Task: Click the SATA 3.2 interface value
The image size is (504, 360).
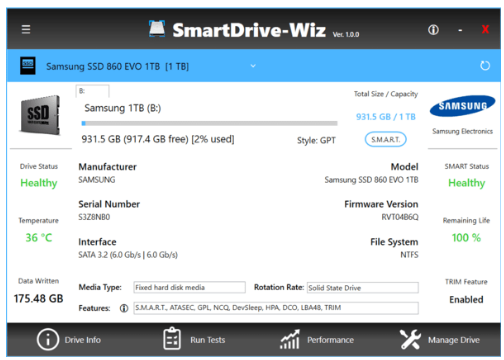Action: (128, 255)
